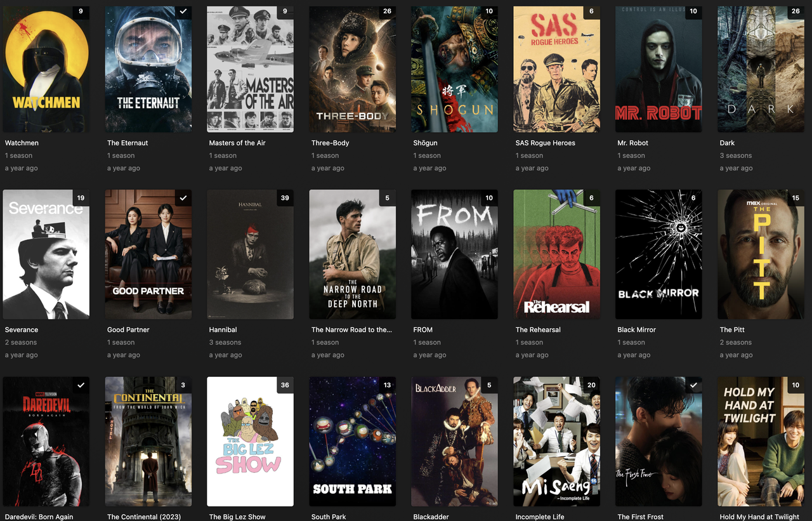Viewport: 812px width, 521px height.
Task: Open the FROM poster
Action: [x=455, y=254]
